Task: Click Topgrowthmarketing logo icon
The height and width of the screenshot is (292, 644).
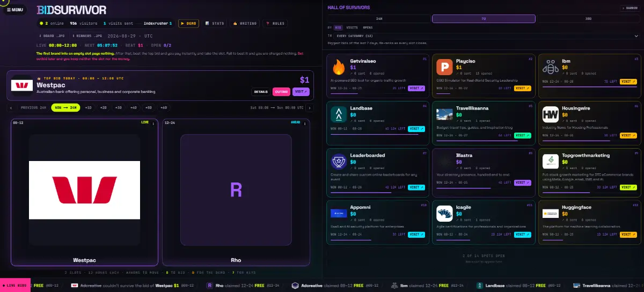Action: coord(550,160)
